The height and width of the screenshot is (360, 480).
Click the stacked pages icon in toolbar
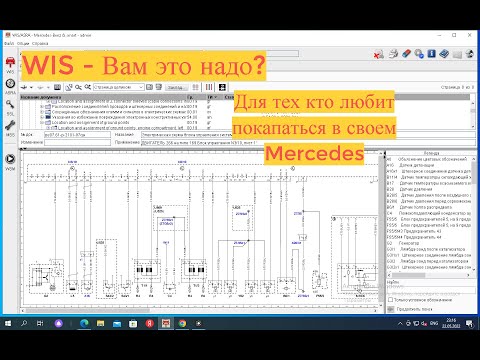point(159,87)
